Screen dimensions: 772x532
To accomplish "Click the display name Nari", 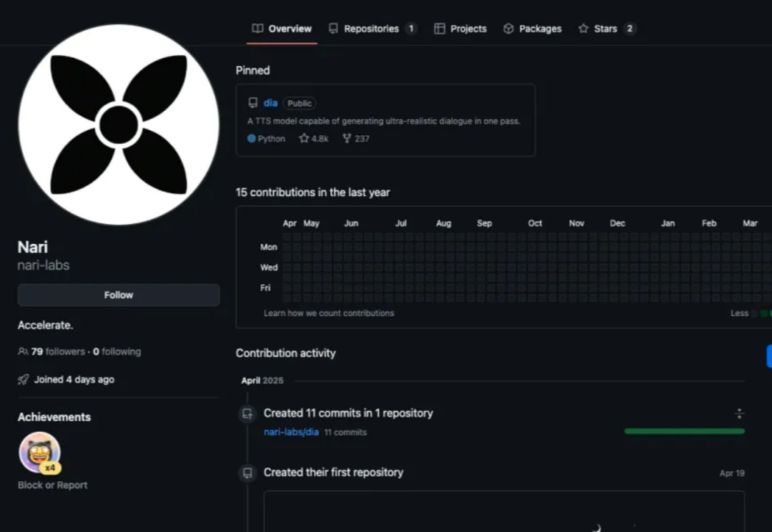I will pyautogui.click(x=32, y=247).
